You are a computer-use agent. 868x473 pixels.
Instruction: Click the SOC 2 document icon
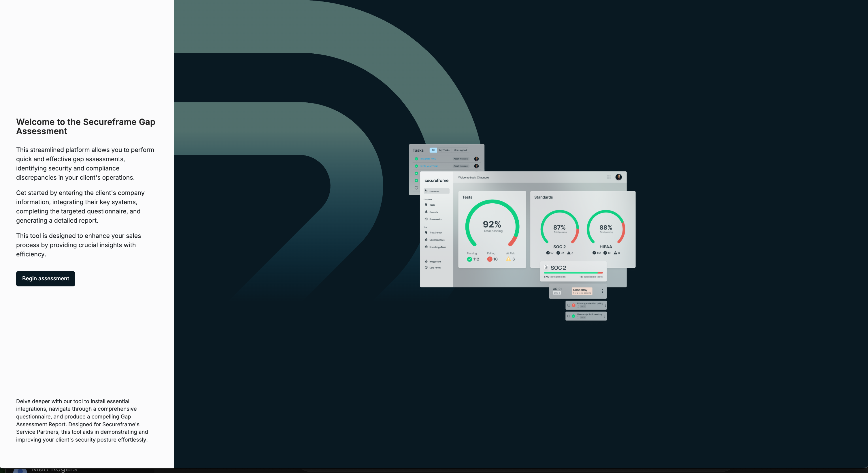point(546,267)
